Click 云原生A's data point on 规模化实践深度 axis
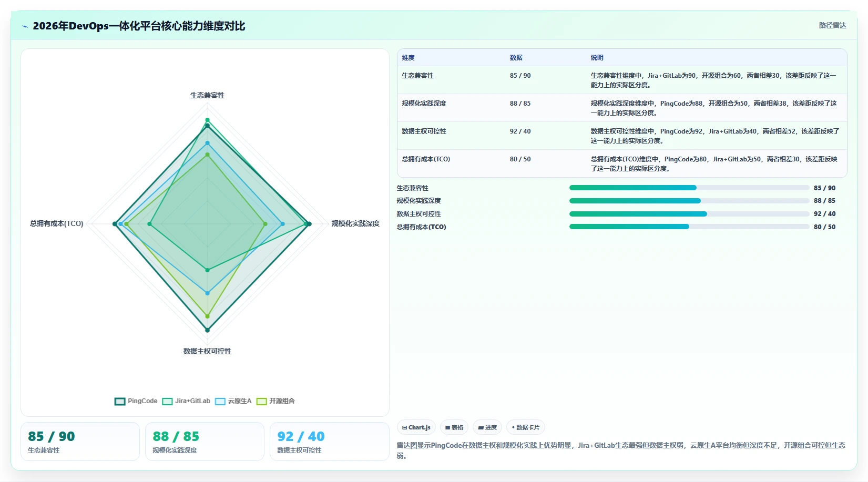The height and width of the screenshot is (482, 868). click(283, 224)
